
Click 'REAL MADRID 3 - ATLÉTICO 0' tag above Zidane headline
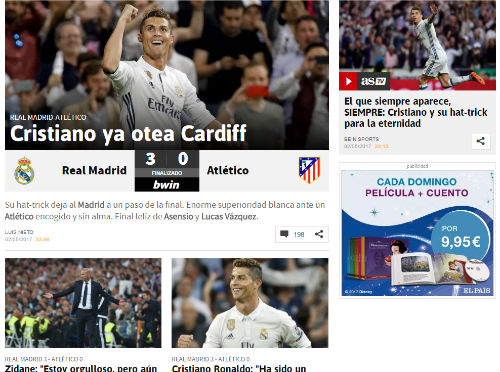(44, 359)
